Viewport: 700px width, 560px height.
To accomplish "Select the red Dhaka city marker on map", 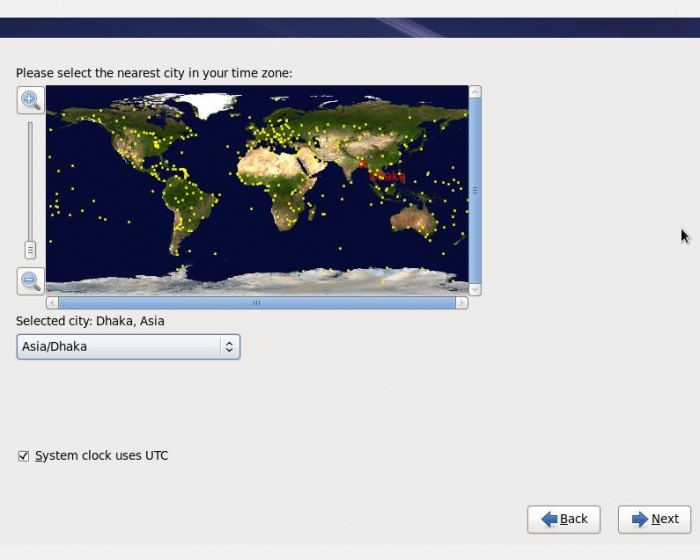I will tap(362, 165).
